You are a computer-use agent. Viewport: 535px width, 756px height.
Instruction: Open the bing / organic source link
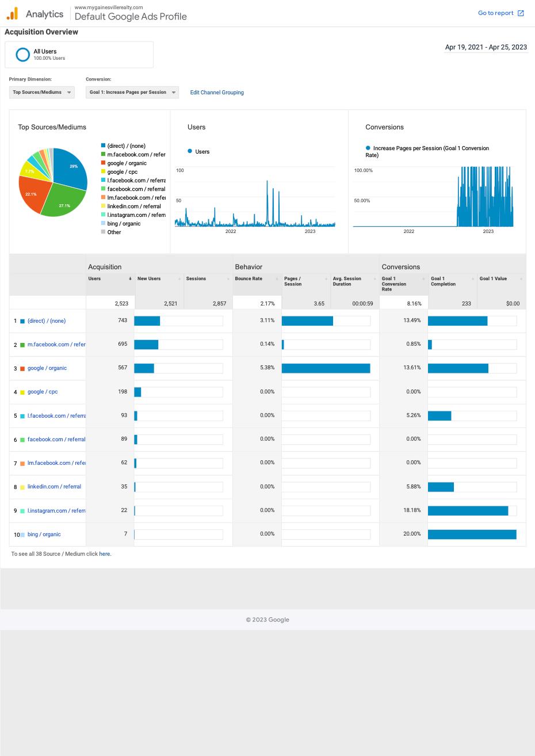[x=44, y=534]
